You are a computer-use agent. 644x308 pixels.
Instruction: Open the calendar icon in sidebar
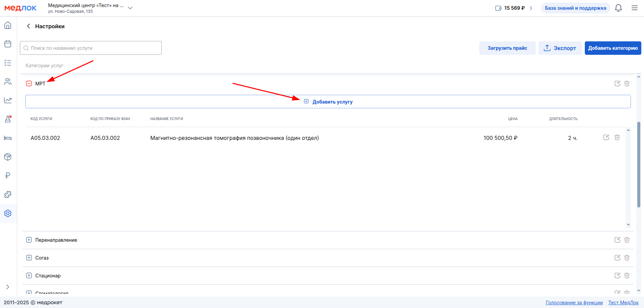tap(8, 44)
